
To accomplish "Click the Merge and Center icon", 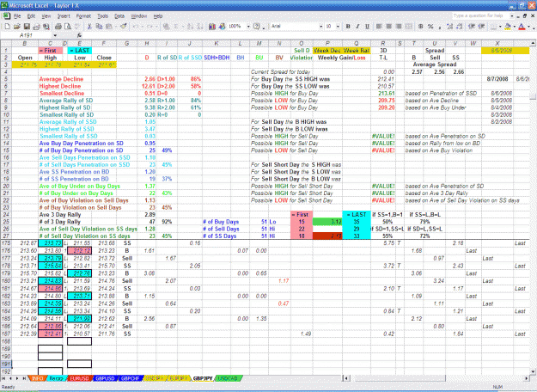I will [409, 27].
